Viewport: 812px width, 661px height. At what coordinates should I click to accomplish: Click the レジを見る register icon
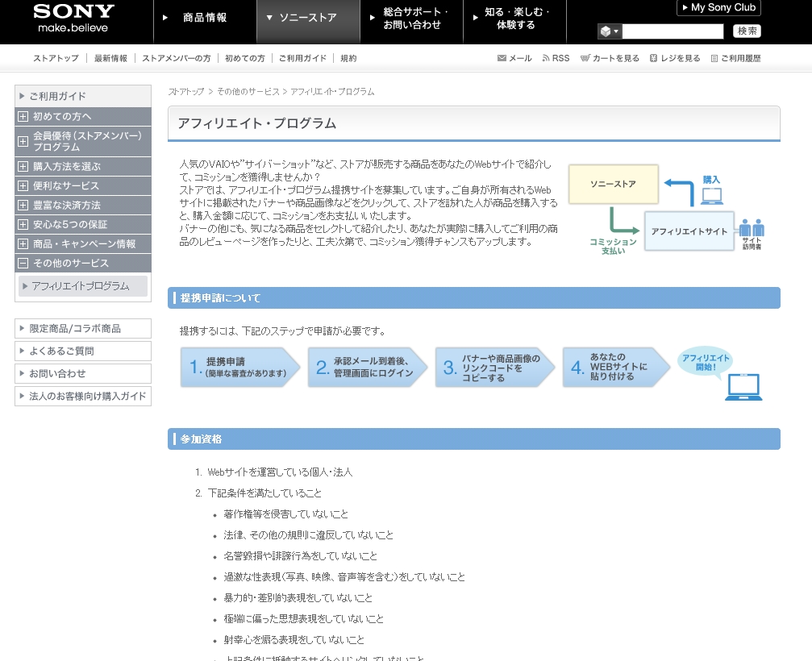coord(653,59)
